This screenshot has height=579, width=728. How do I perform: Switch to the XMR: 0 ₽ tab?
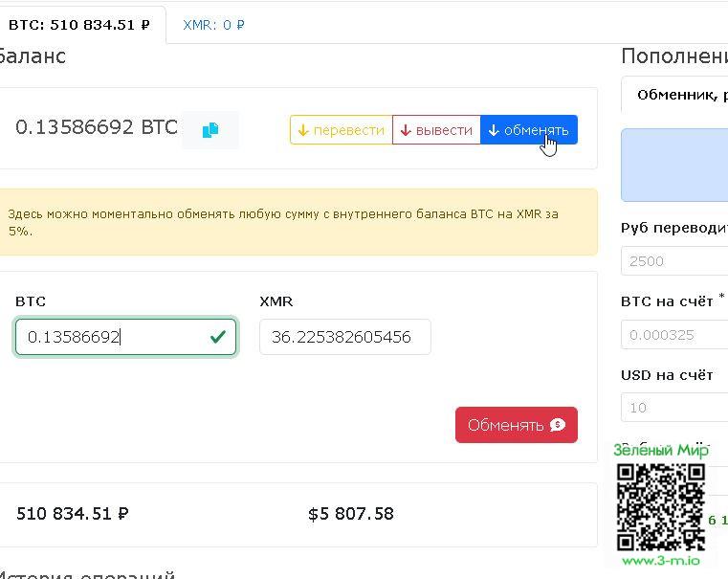pyautogui.click(x=213, y=25)
